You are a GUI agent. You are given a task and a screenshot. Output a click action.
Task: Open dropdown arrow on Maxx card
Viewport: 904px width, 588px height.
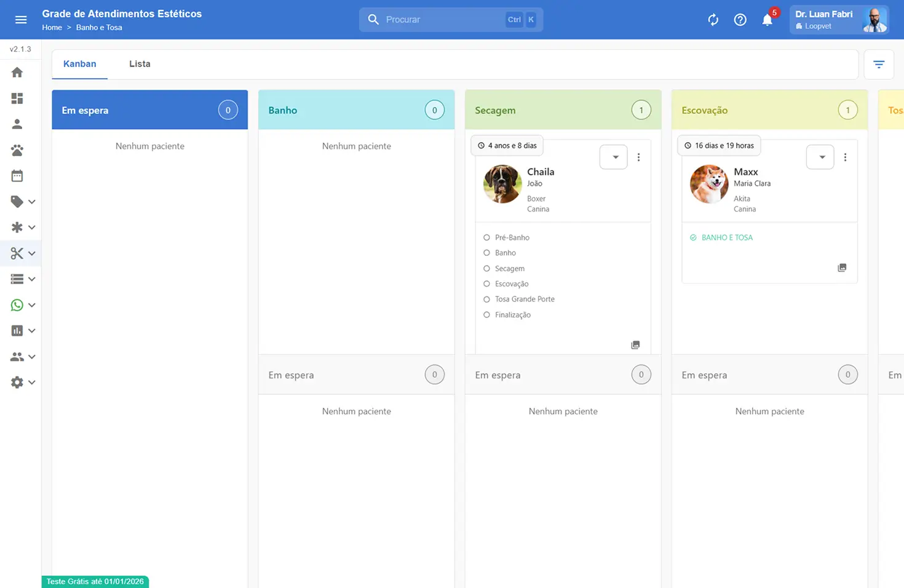(x=820, y=157)
